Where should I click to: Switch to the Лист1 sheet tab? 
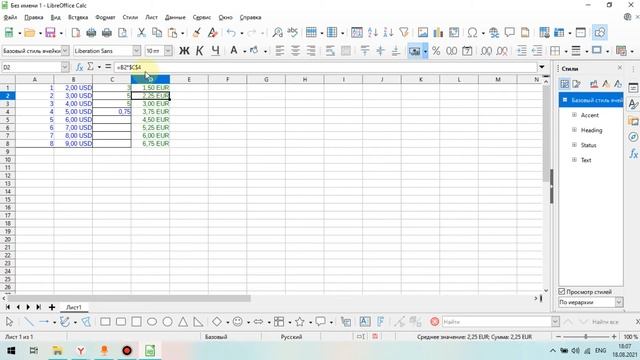point(74,307)
